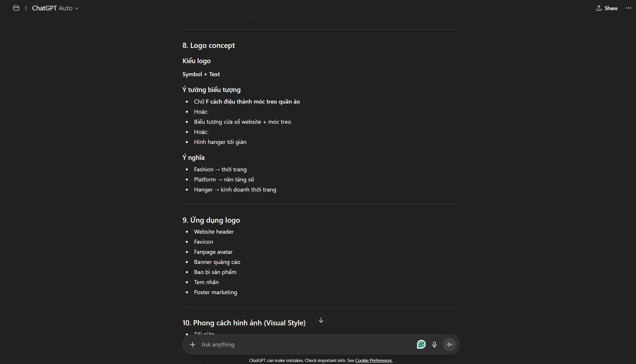Click the folder icon in the top bar
636x364 pixels.
(16, 8)
